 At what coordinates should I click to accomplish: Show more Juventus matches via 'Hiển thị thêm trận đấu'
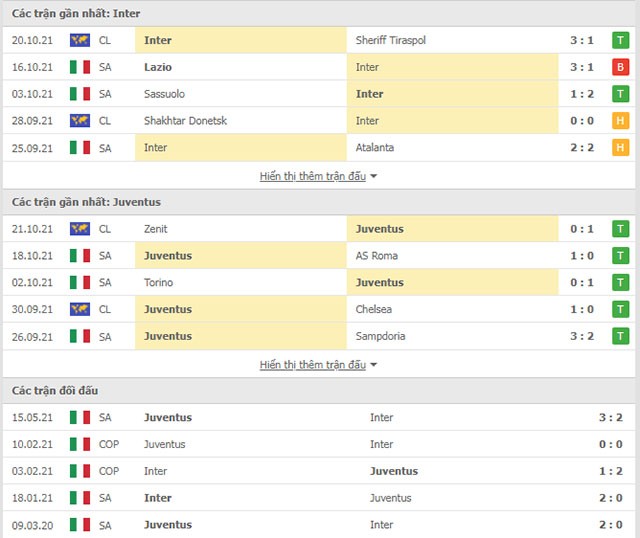(x=312, y=365)
